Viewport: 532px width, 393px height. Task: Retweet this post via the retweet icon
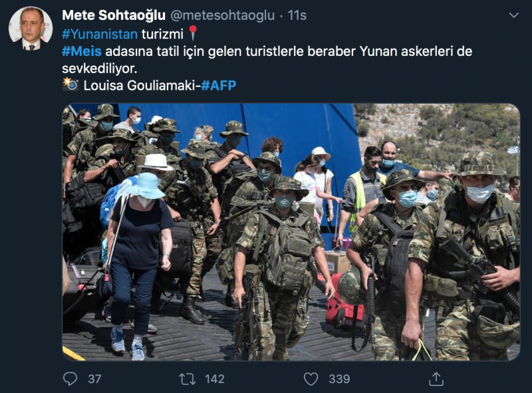188,379
